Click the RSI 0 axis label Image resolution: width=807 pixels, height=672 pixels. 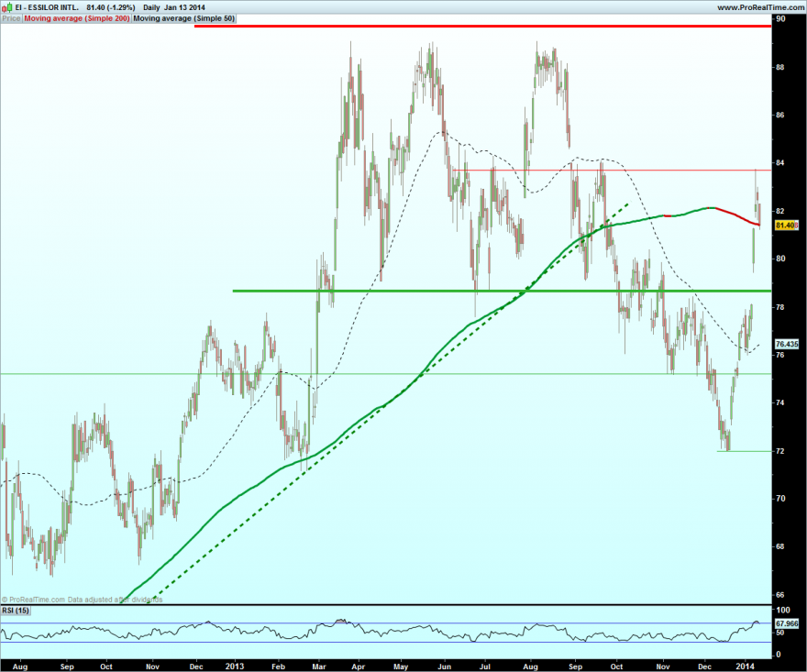(x=779, y=654)
